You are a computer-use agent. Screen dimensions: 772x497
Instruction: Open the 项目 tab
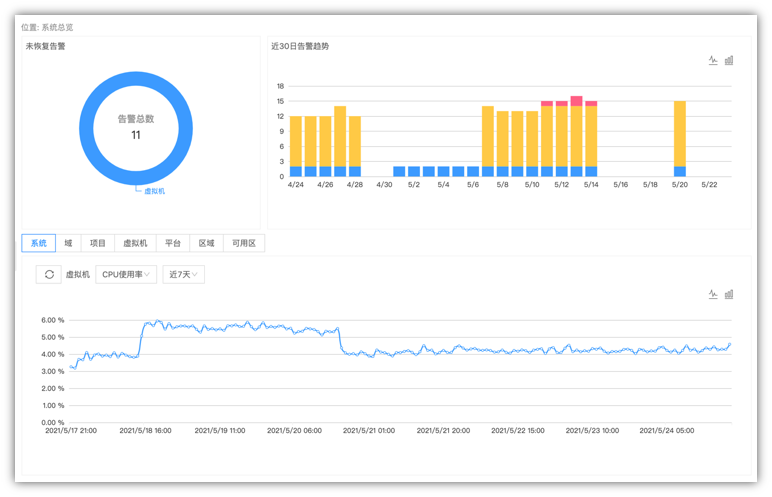[x=97, y=243]
